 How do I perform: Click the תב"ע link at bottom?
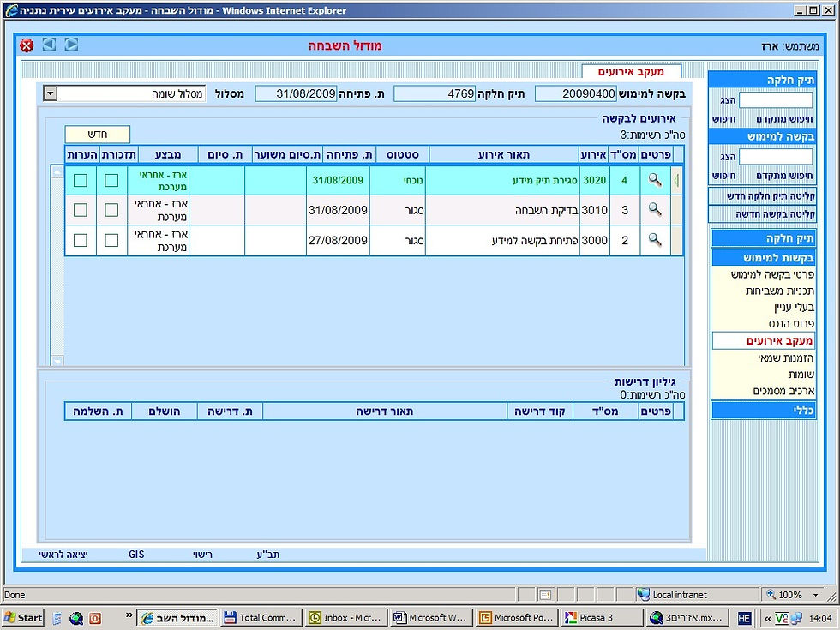point(267,555)
